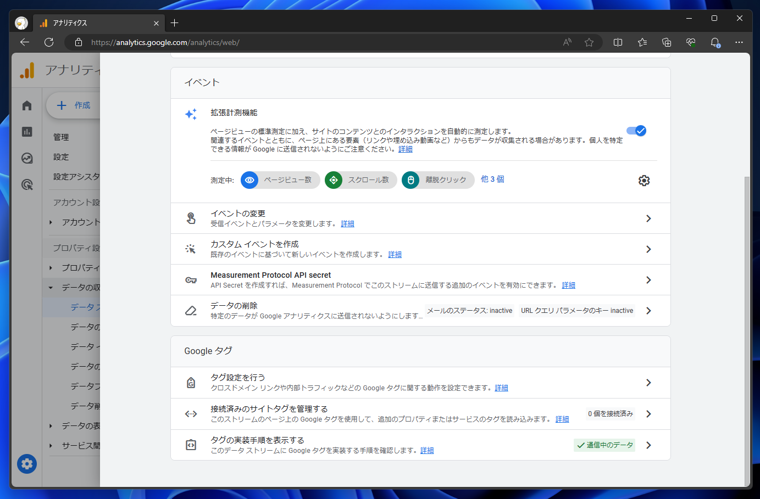
Task: Click the Google Analytics logo
Action: [27, 70]
